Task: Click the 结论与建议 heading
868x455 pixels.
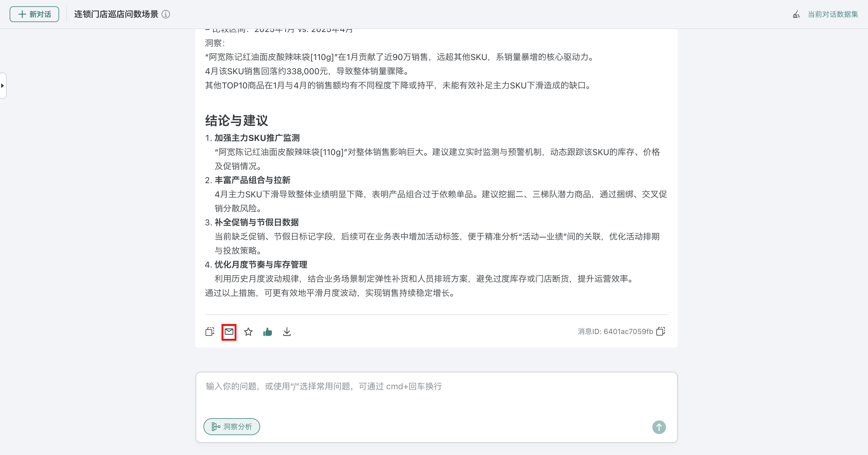Action: coord(236,120)
